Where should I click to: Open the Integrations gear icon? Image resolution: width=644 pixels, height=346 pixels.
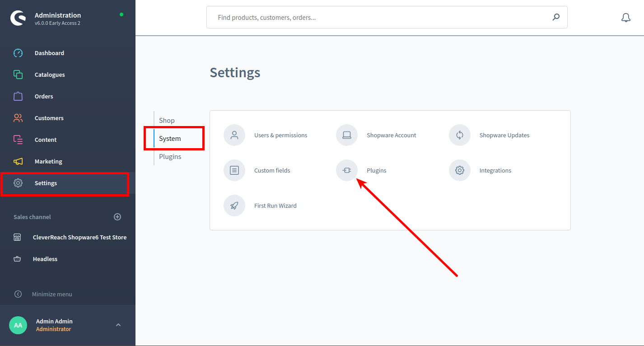460,170
